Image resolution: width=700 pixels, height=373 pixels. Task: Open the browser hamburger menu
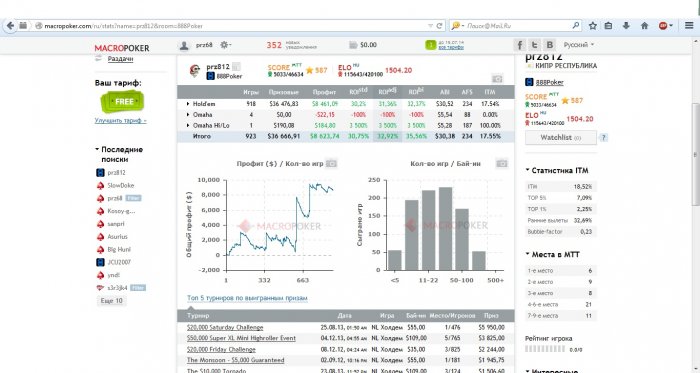coord(689,26)
